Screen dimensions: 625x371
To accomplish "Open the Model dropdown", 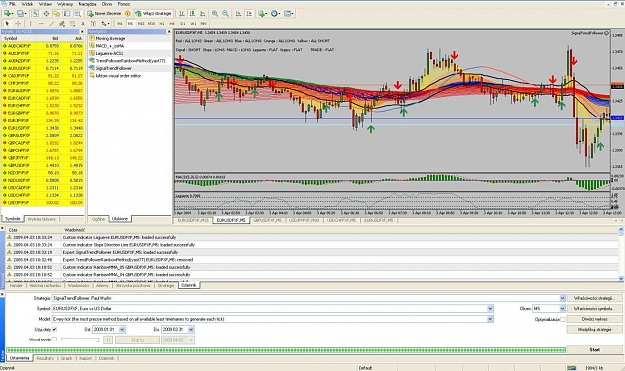I will pyautogui.click(x=490, y=319).
